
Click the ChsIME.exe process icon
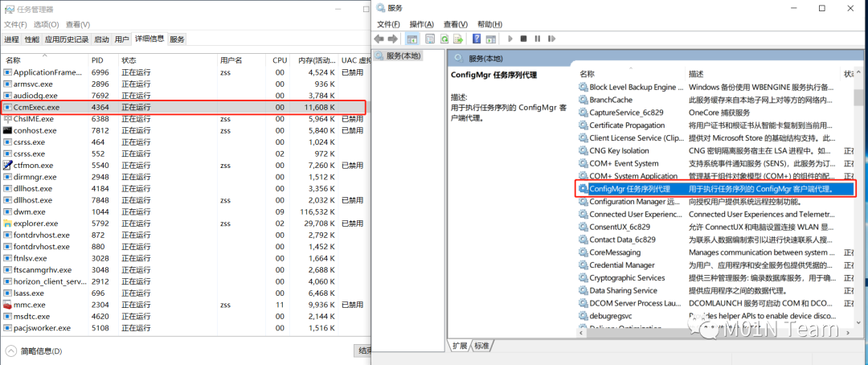[x=8, y=118]
